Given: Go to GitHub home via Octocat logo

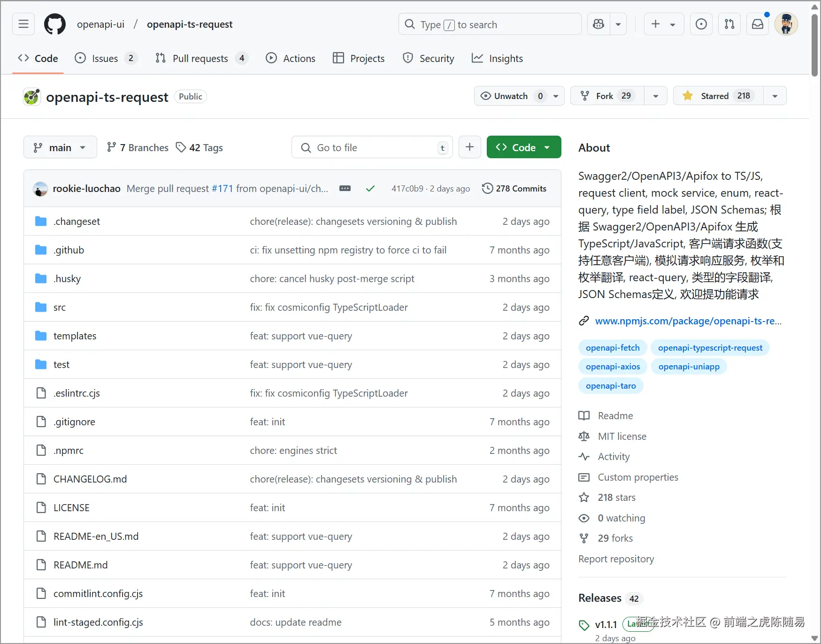Looking at the screenshot, I should (55, 24).
